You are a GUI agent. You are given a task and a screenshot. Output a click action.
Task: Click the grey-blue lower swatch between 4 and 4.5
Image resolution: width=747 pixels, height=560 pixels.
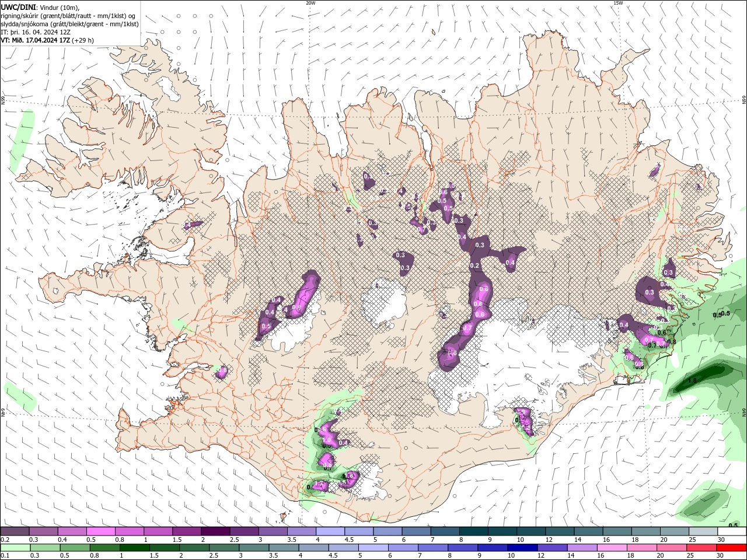(x=314, y=548)
